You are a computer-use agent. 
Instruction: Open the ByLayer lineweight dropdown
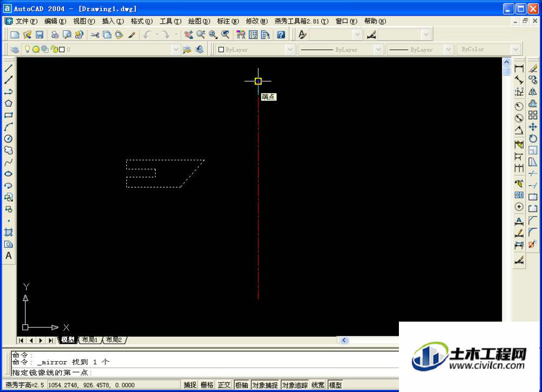[448, 50]
